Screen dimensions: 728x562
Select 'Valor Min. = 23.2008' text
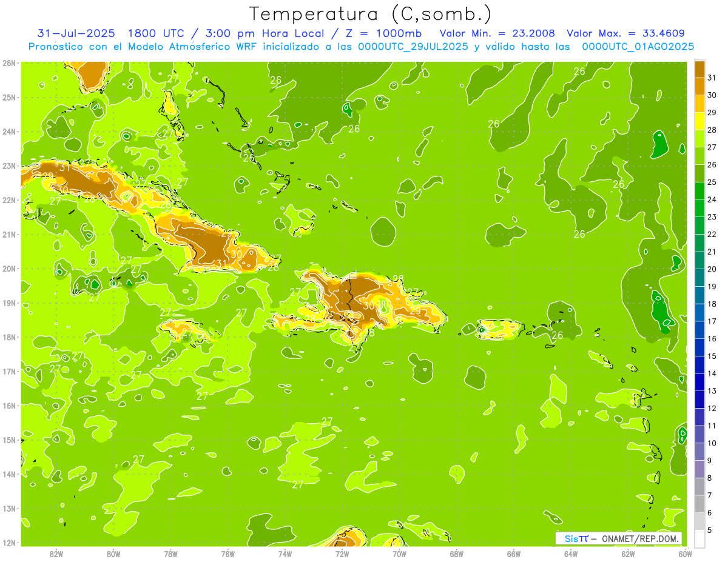[497, 33]
